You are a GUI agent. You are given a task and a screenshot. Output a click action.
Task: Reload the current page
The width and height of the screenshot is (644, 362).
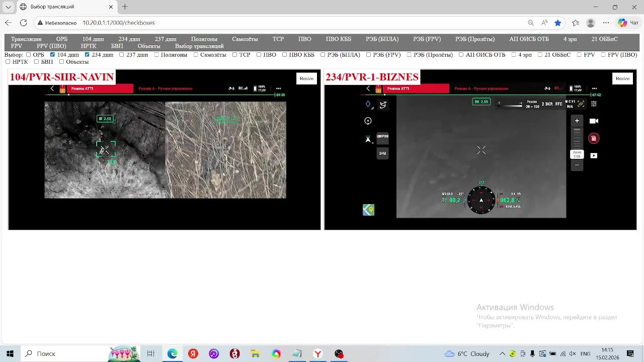tap(23, 23)
